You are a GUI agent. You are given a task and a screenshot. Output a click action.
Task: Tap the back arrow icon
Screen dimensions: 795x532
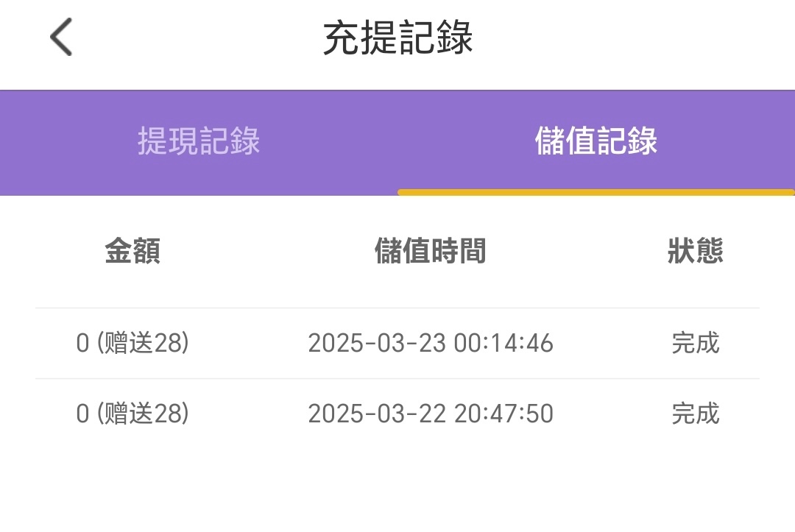(62, 38)
